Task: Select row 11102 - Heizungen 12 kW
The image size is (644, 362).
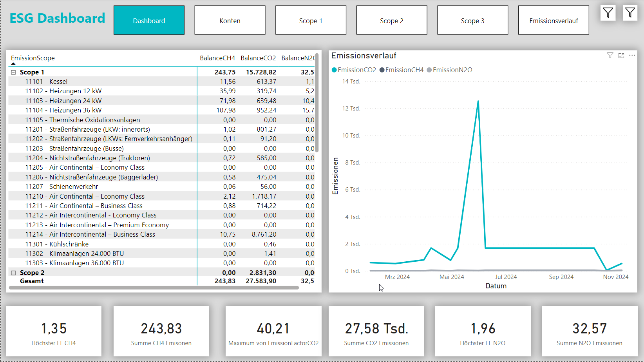Action: coord(161,91)
